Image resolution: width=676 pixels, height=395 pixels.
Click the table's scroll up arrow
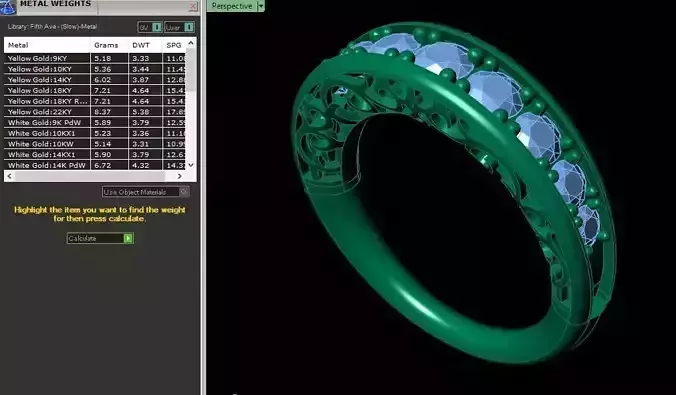191,43
